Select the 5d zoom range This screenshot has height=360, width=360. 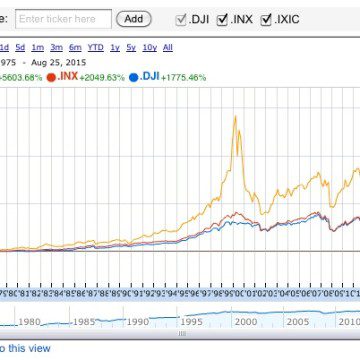click(20, 48)
